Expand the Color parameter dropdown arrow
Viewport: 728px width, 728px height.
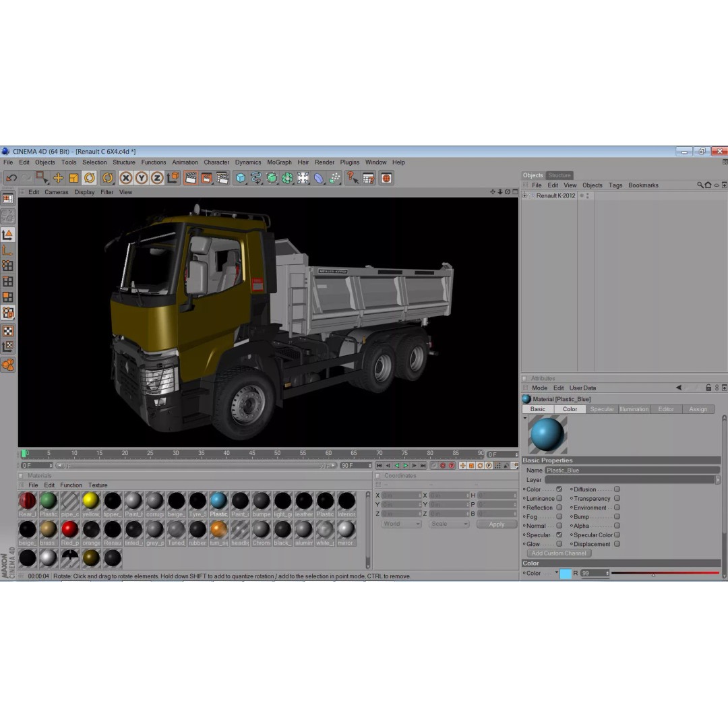click(x=556, y=572)
